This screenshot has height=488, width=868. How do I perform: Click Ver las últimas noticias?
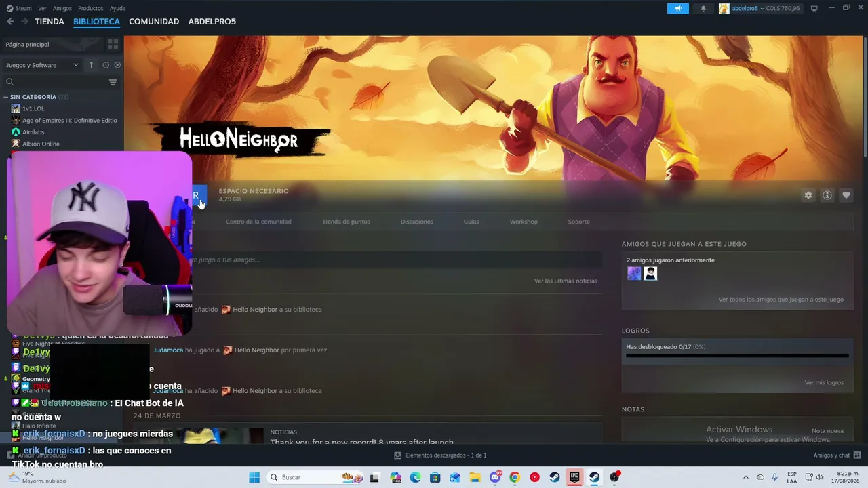[x=566, y=281]
